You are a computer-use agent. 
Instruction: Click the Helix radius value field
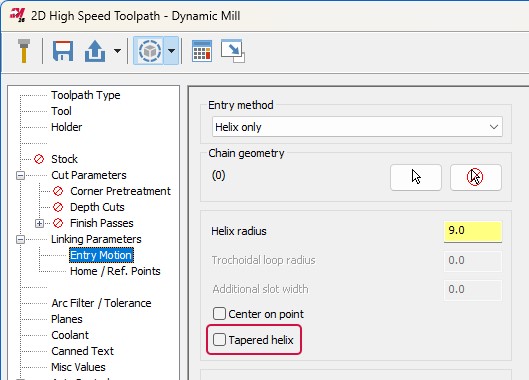(x=473, y=231)
